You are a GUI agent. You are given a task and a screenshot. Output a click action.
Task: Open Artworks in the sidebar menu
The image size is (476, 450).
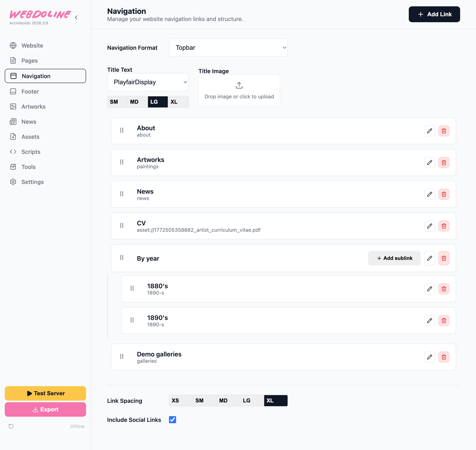tap(33, 106)
